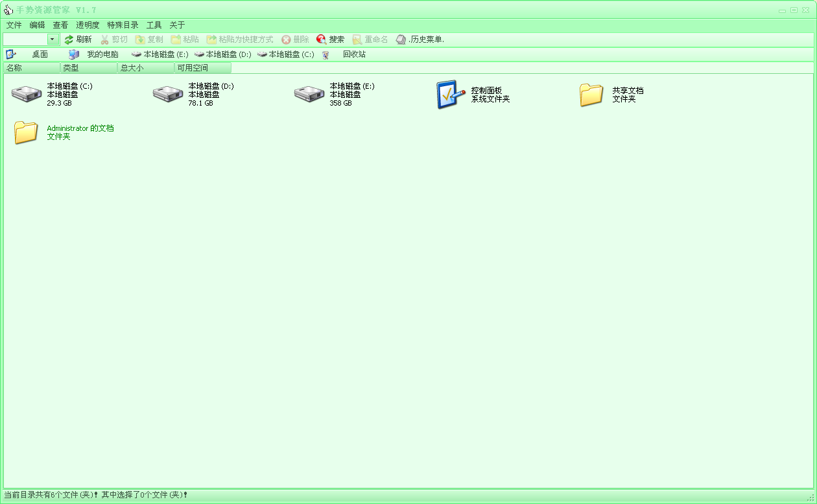This screenshot has height=504, width=817.
Task: Open the 历史菜单 history menu
Action: tap(420, 40)
